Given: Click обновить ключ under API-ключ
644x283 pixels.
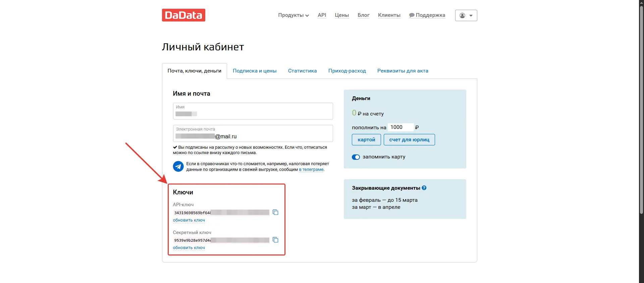Looking at the screenshot, I should click(189, 220).
